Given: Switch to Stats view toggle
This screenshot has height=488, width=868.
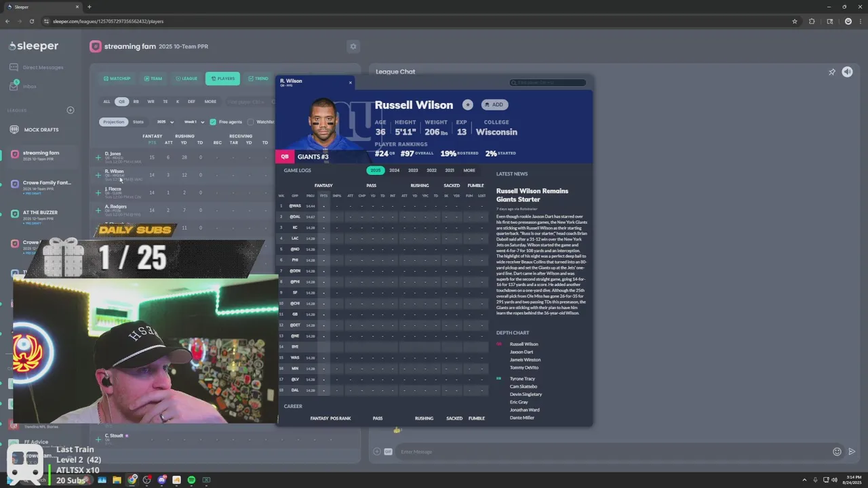Looking at the screenshot, I should click(x=138, y=122).
